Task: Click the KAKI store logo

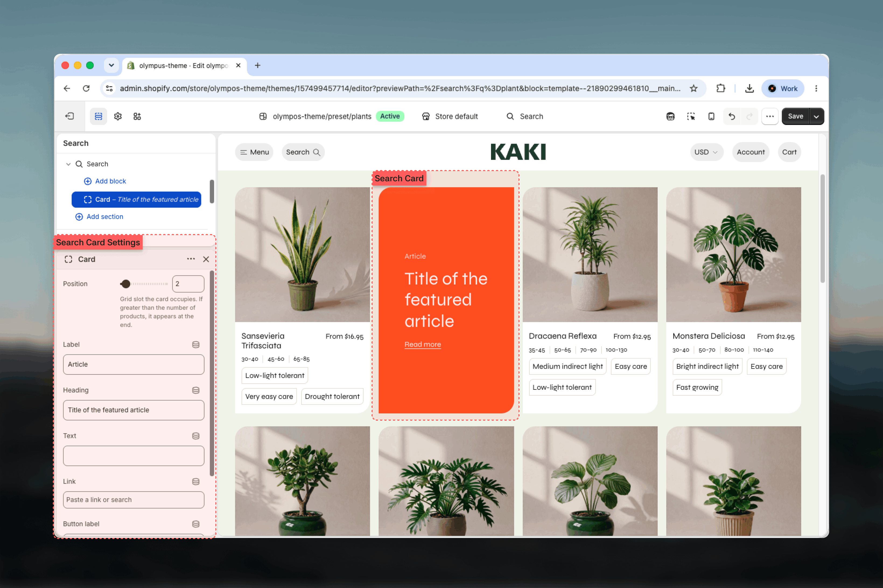Action: click(x=518, y=152)
